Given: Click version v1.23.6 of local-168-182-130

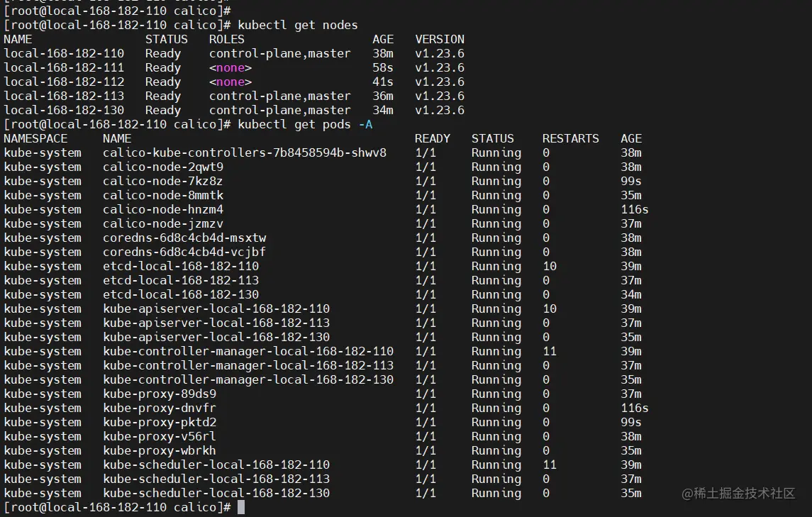Looking at the screenshot, I should (440, 111).
